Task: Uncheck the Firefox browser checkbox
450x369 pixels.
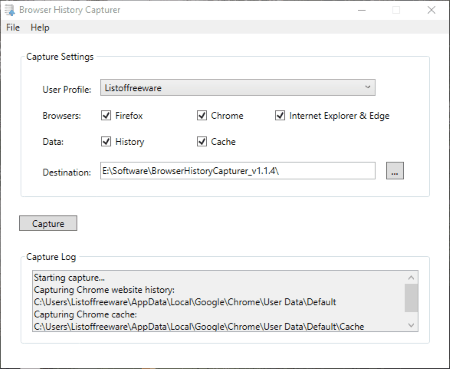Action: [106, 116]
